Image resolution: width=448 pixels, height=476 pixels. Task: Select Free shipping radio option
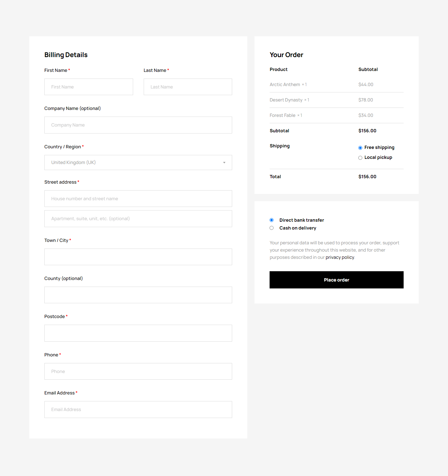(x=360, y=148)
